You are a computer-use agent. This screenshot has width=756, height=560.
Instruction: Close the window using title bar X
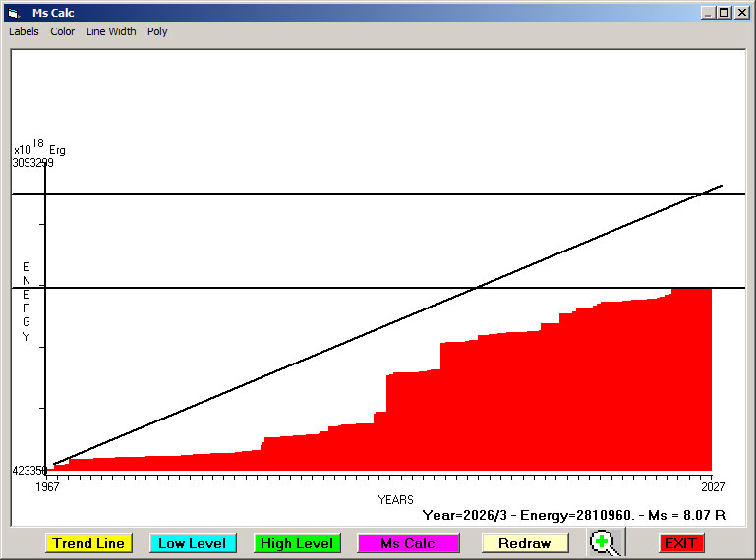742,13
